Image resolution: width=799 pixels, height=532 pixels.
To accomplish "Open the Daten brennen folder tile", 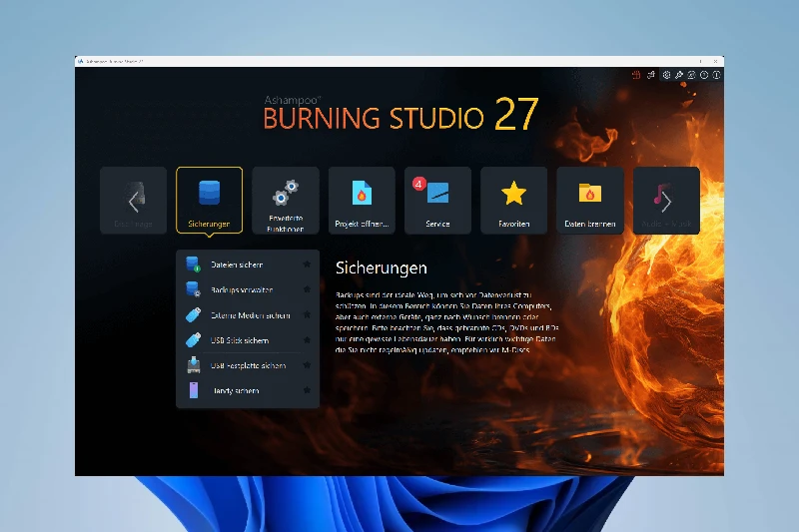I will pos(590,200).
